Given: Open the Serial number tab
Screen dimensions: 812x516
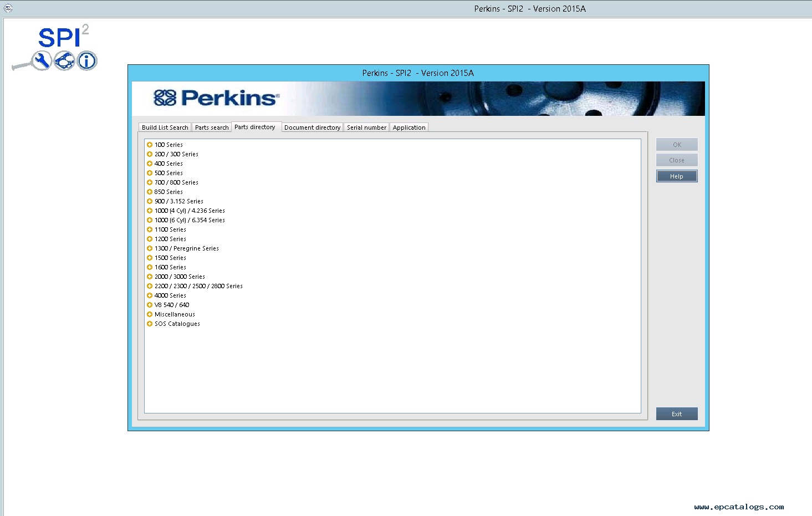Looking at the screenshot, I should pyautogui.click(x=366, y=127).
